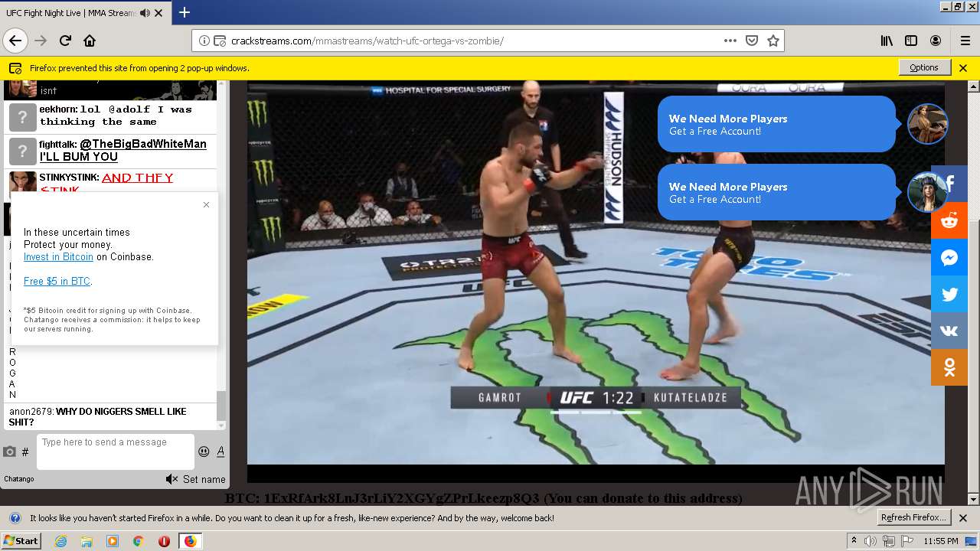Select the UFC Fight Night Live tab
The image size is (980, 551).
pos(84,13)
